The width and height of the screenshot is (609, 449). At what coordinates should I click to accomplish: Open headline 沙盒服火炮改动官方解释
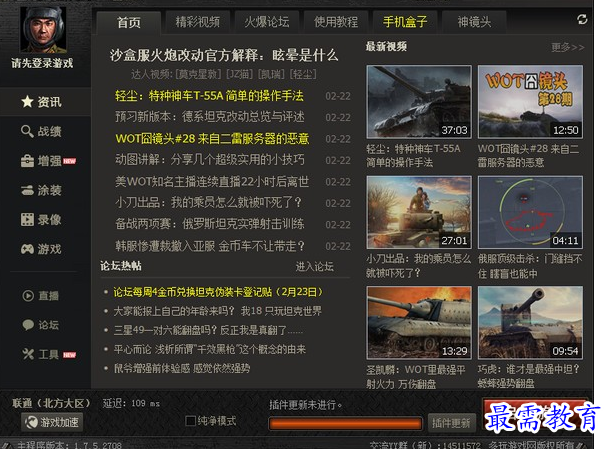[x=224, y=55]
